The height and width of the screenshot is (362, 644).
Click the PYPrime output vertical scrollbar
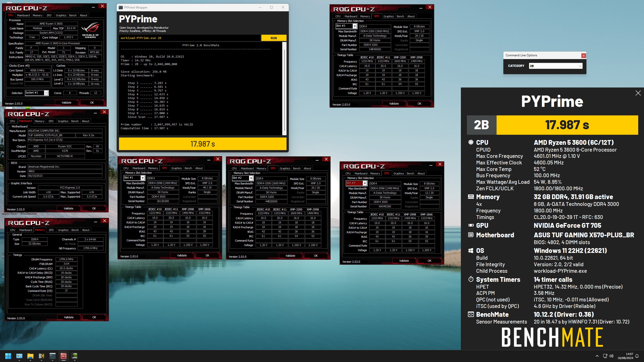[x=285, y=88]
